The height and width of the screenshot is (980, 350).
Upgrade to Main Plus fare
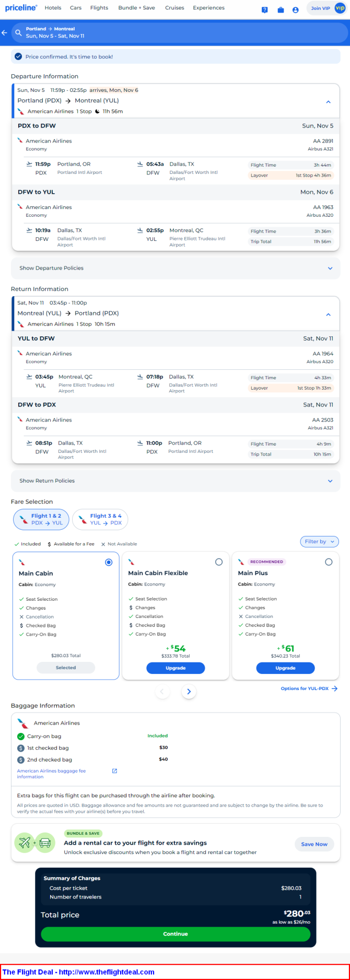coord(285,668)
